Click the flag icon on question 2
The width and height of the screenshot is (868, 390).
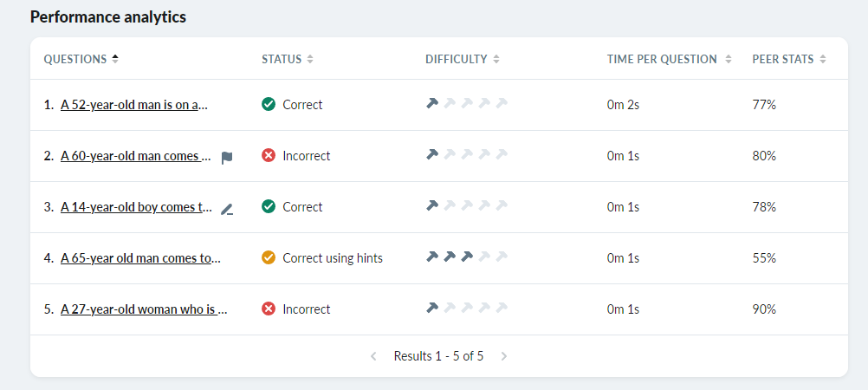[x=227, y=157]
